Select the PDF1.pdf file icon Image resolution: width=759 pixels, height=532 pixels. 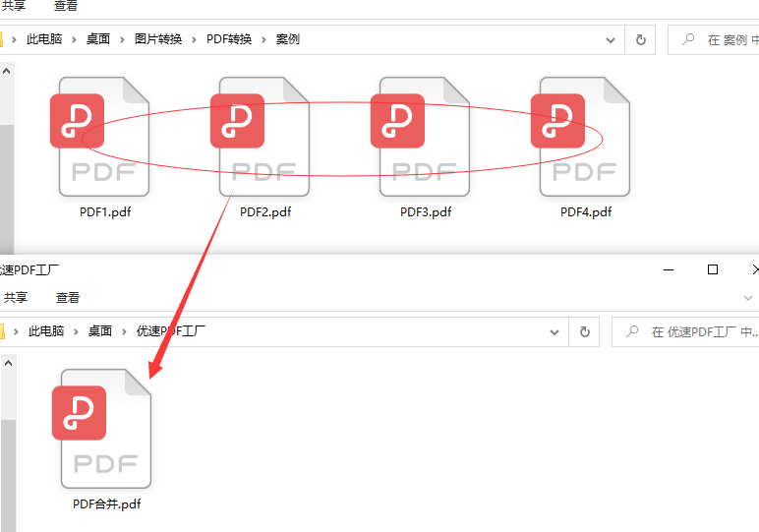tap(99, 137)
